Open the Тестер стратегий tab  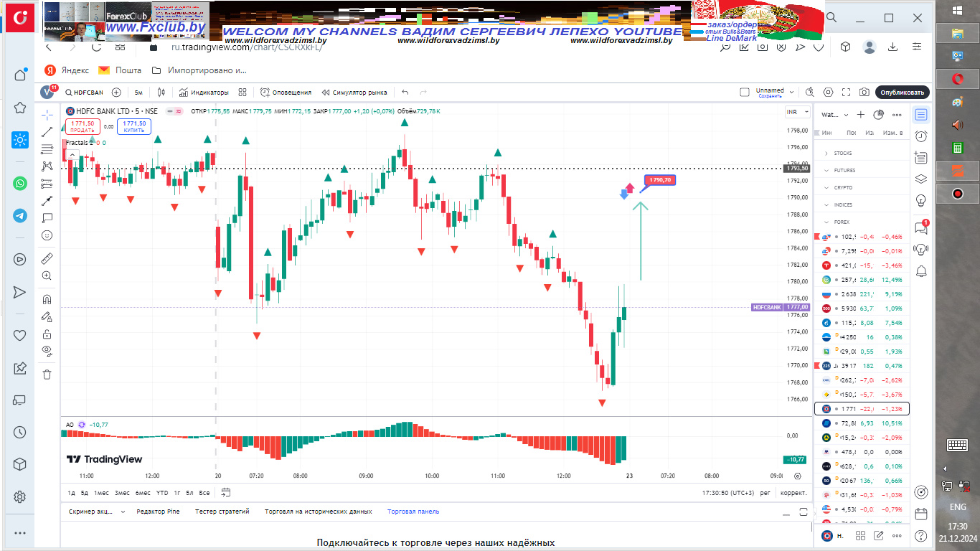[222, 512]
